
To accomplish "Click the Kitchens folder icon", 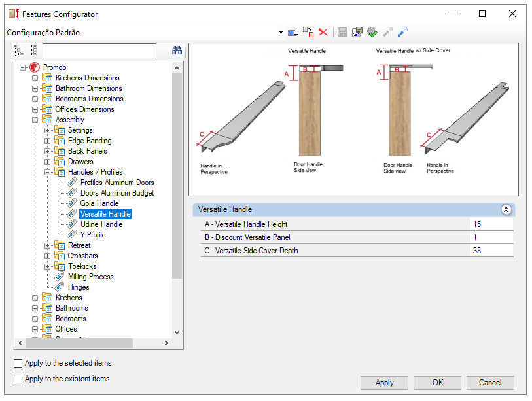I will (47, 298).
